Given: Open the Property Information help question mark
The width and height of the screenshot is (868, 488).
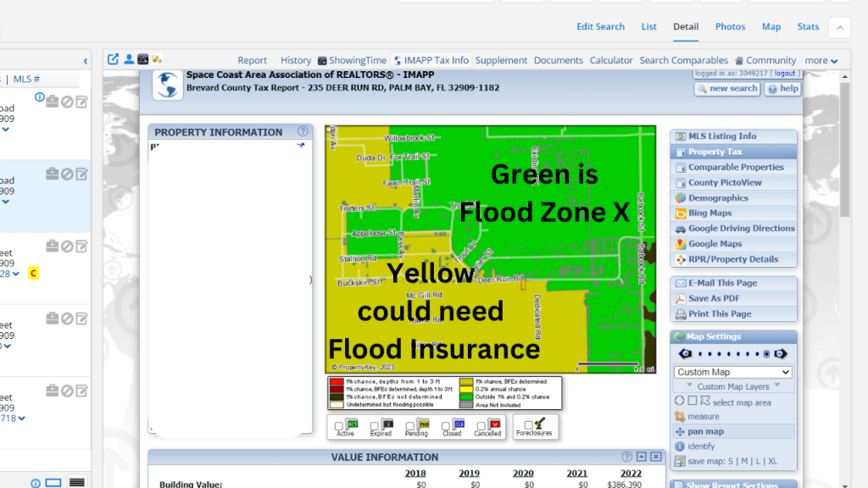Looking at the screenshot, I should [303, 131].
